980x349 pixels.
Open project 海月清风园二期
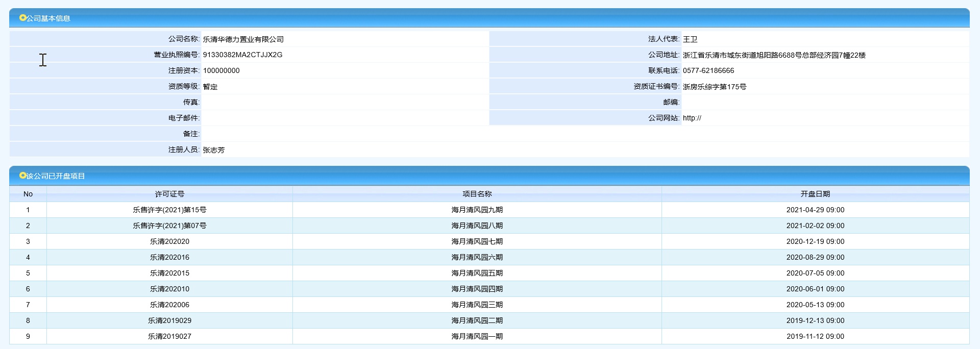tap(477, 320)
